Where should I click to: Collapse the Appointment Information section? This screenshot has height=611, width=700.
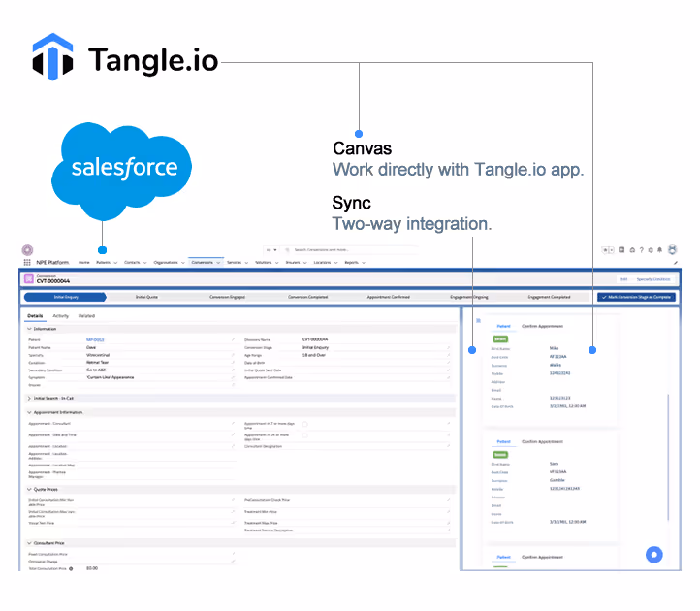coord(29,412)
